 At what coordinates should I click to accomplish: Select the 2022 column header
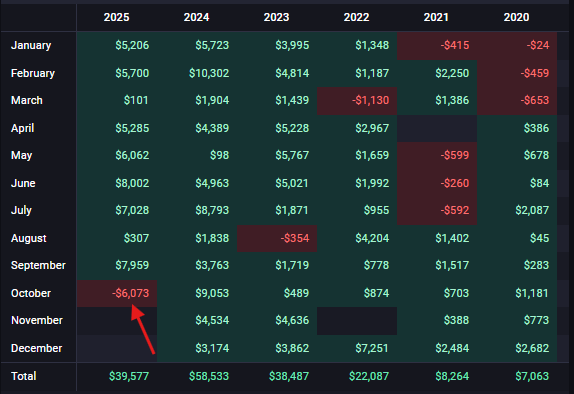(356, 17)
